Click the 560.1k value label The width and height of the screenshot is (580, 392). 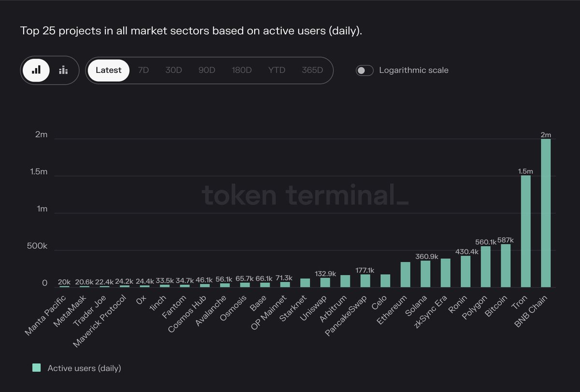tap(486, 242)
